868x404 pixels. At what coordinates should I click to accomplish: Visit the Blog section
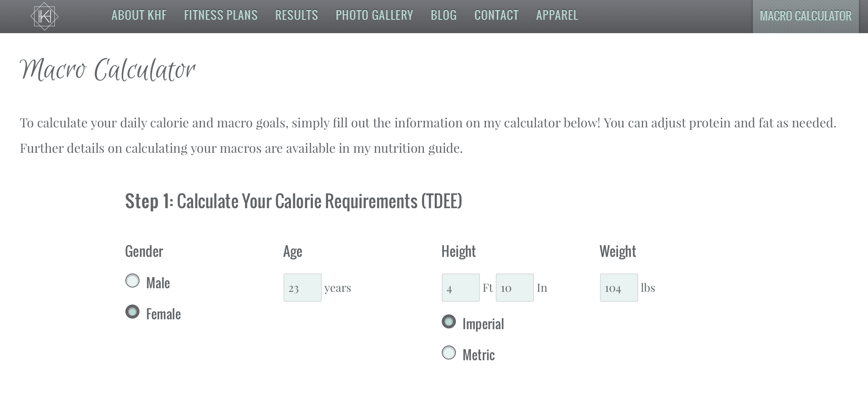click(x=444, y=15)
